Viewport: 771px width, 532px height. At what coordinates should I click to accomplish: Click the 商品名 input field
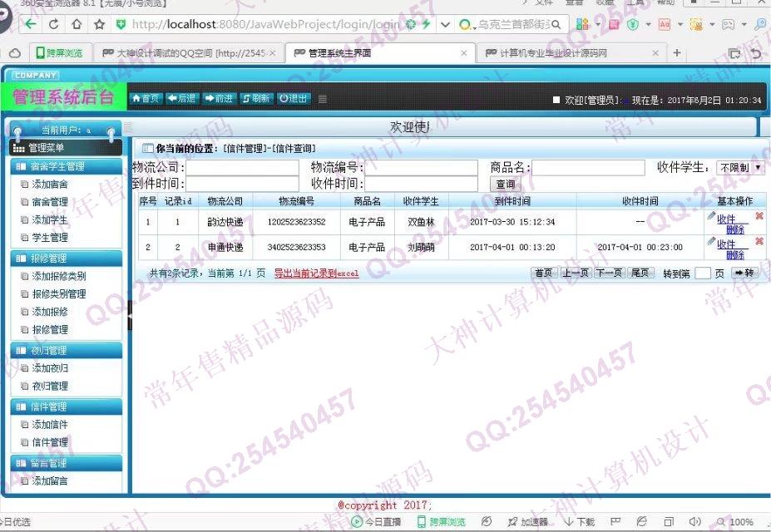click(588, 168)
